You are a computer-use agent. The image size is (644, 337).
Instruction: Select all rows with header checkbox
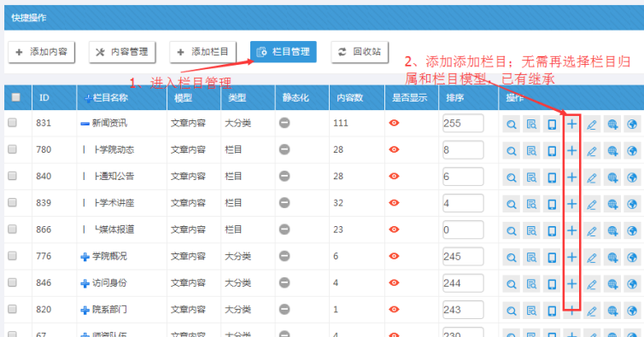pos(15,97)
